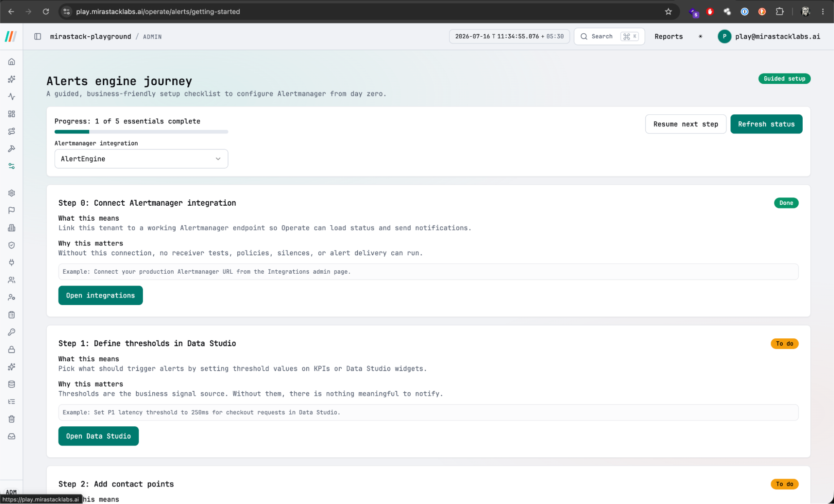834x504 pixels.
Task: Focus the Search box in the header
Action: 609,37
